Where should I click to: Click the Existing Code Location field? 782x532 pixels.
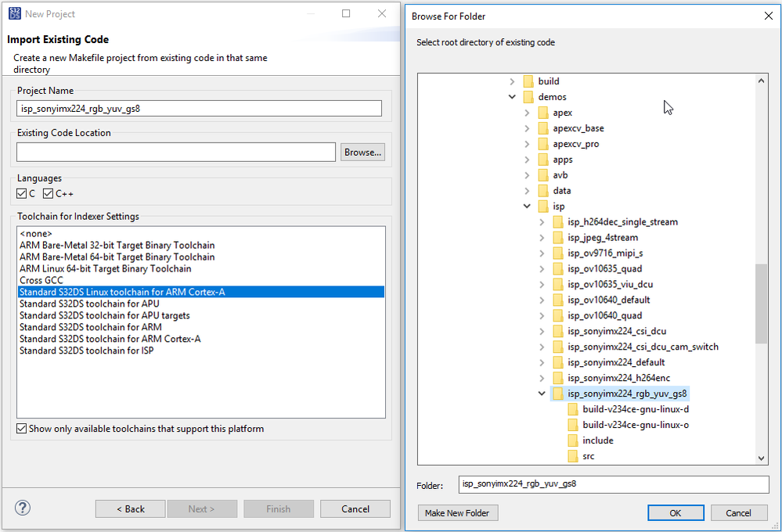tap(176, 152)
